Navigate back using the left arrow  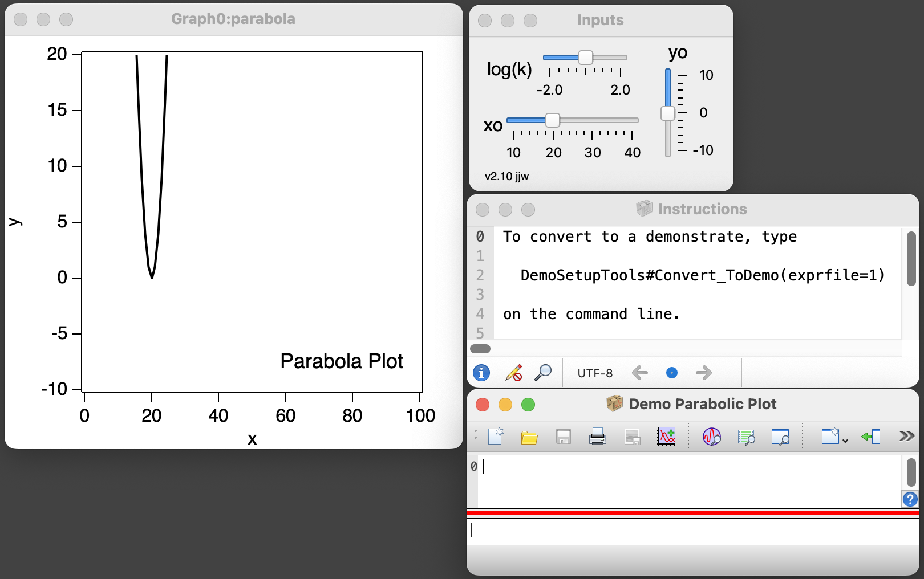click(640, 373)
